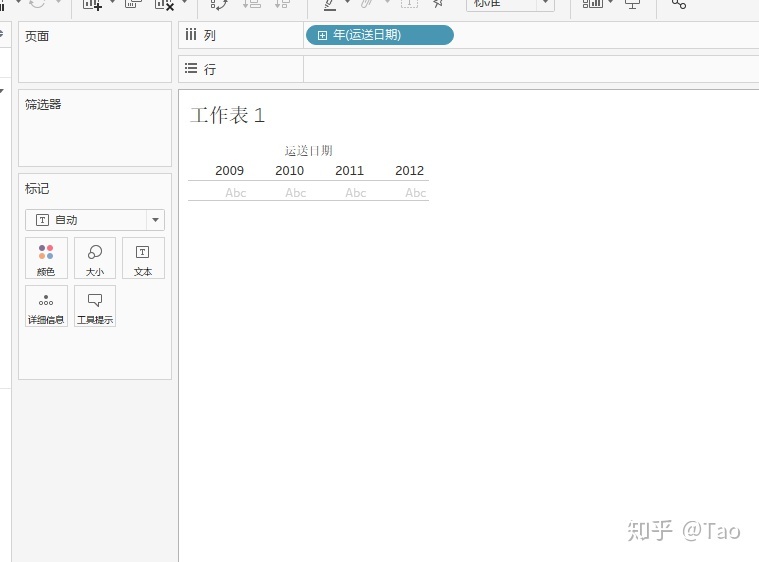Open the show/hide cards dropdown arrow

pyautogui.click(x=610, y=2)
